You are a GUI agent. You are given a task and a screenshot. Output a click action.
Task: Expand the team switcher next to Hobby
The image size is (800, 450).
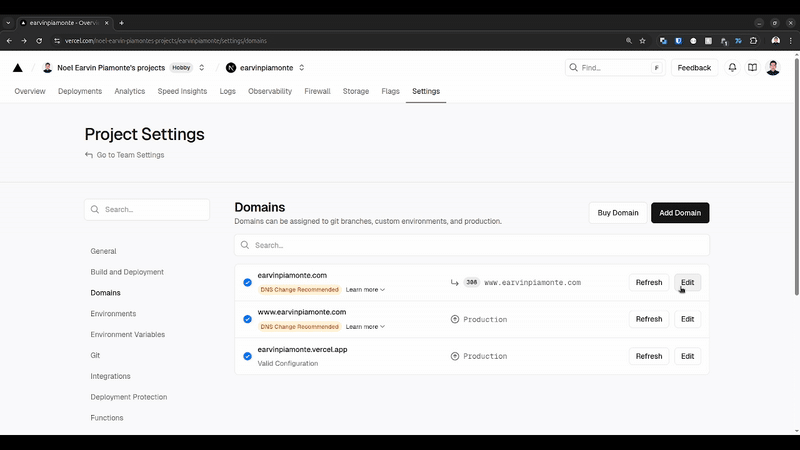[202, 68]
